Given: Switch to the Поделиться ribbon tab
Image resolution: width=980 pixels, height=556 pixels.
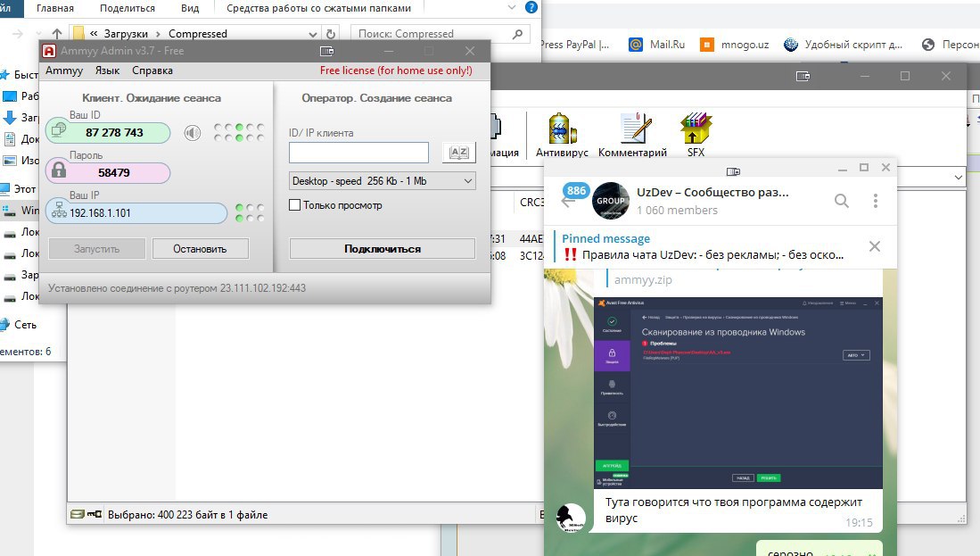Looking at the screenshot, I should (x=128, y=8).
